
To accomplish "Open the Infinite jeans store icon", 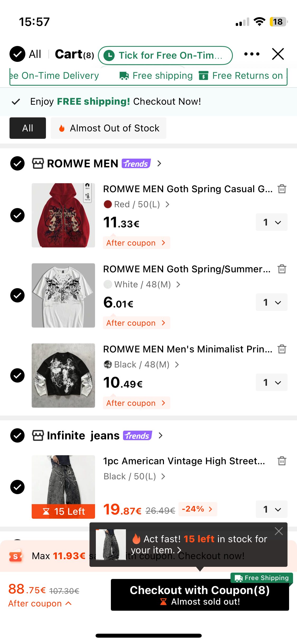I will pyautogui.click(x=38, y=435).
